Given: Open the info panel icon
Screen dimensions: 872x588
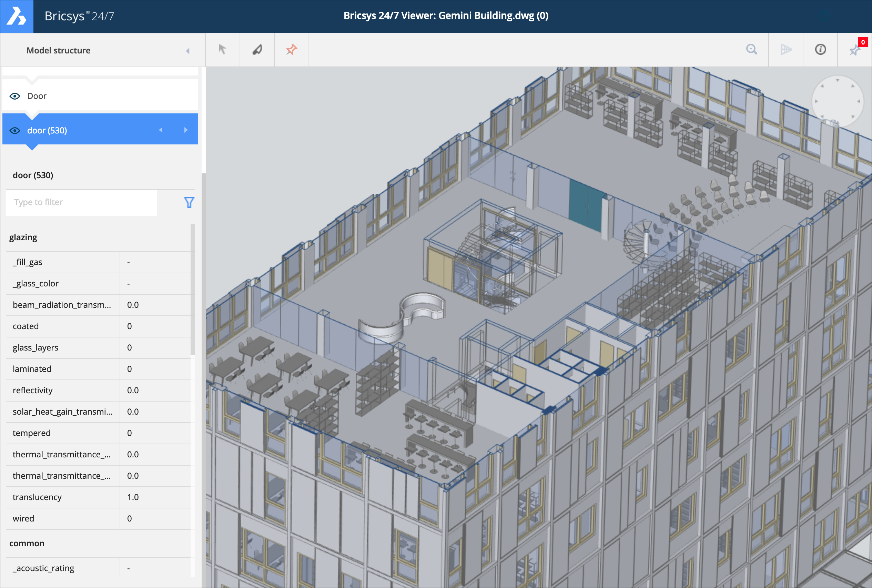Looking at the screenshot, I should 820,50.
